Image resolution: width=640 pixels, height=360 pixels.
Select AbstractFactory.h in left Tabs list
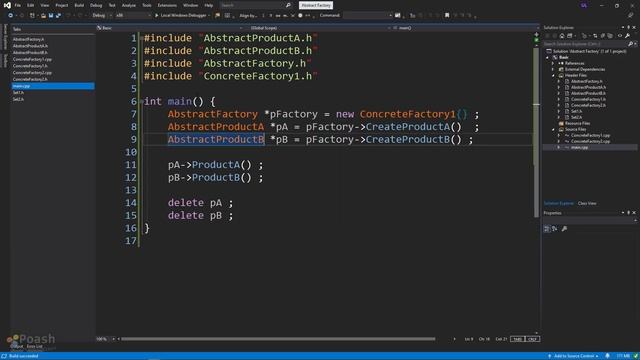click(x=28, y=40)
